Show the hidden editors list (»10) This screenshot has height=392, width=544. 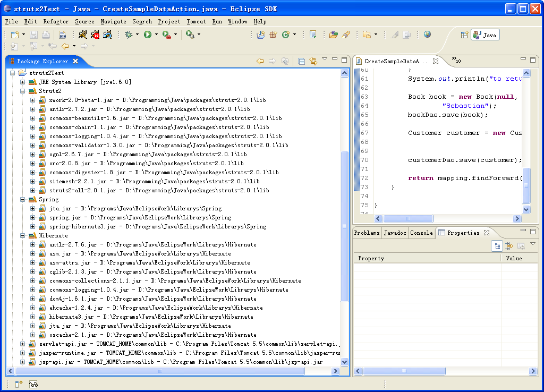click(456, 59)
